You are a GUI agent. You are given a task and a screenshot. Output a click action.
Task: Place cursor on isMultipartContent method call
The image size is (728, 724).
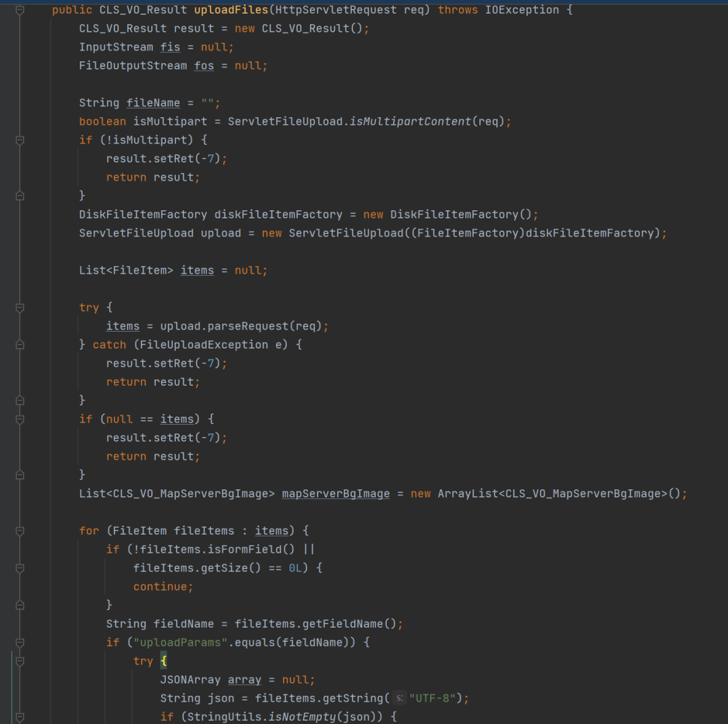[x=410, y=121]
